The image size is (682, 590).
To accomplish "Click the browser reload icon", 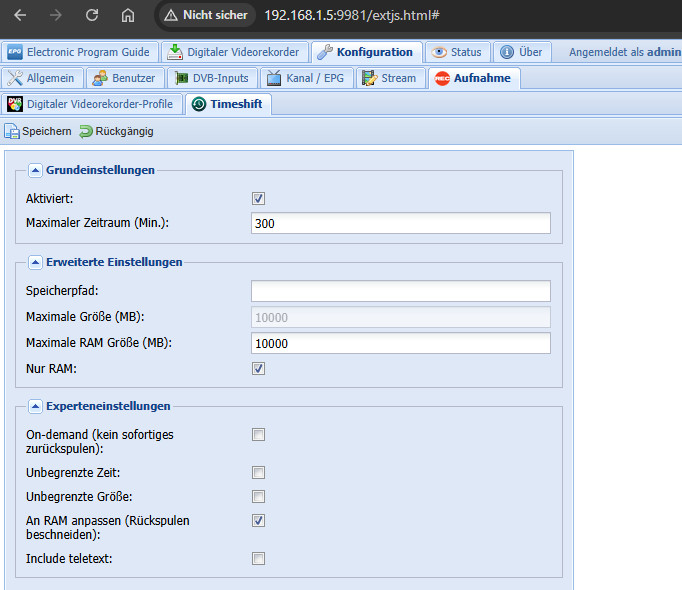I will point(92,16).
